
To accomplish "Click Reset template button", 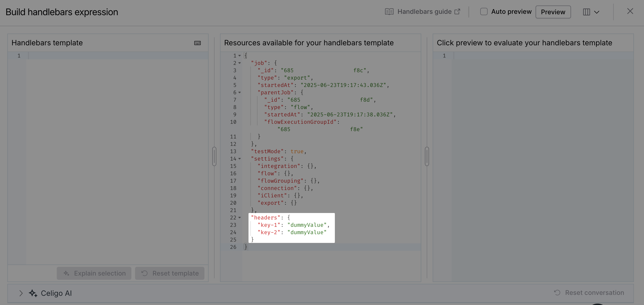I will click(x=170, y=273).
